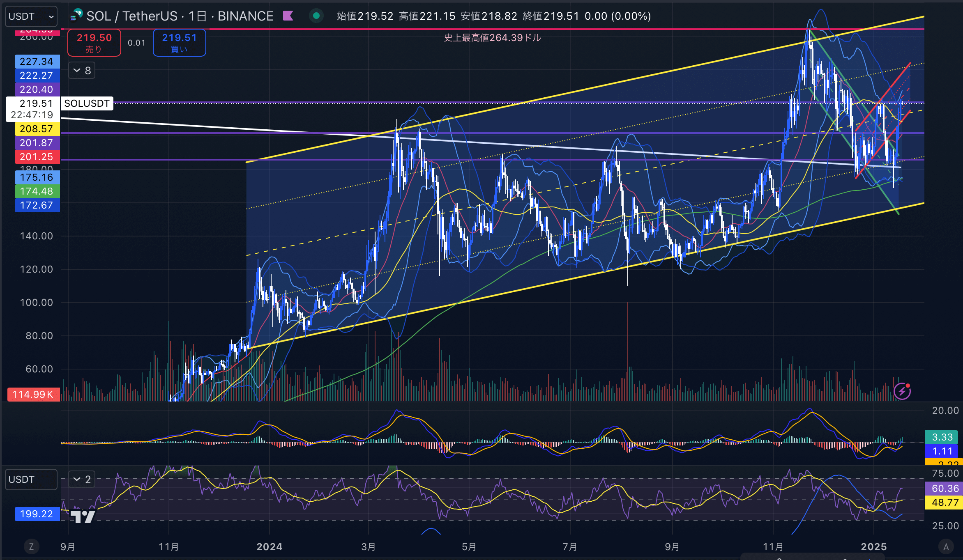The image size is (963, 560).
Task: Click the 172.67 dark blue price label
Action: coord(37,205)
